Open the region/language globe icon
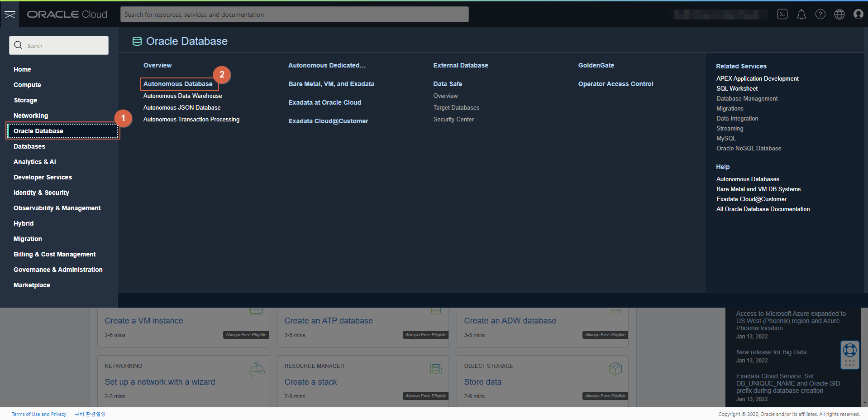This screenshot has height=420, width=868. pos(839,14)
